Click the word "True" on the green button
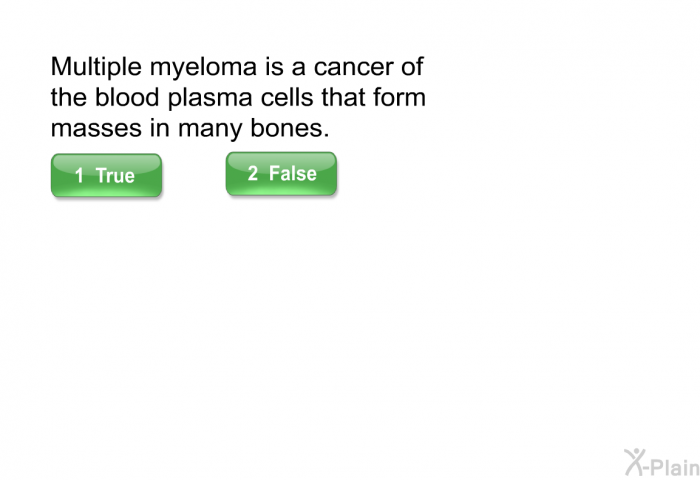The image size is (700, 480). point(115,175)
